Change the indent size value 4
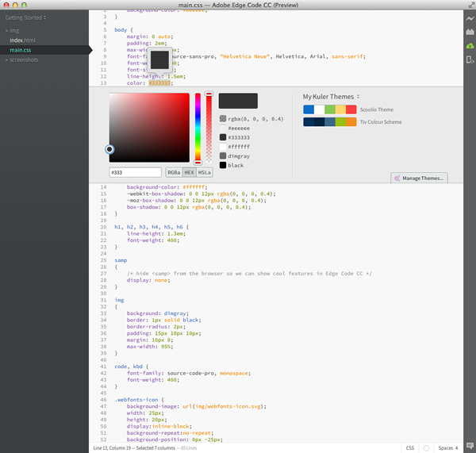Image resolution: width=476 pixels, height=453 pixels. click(456, 448)
